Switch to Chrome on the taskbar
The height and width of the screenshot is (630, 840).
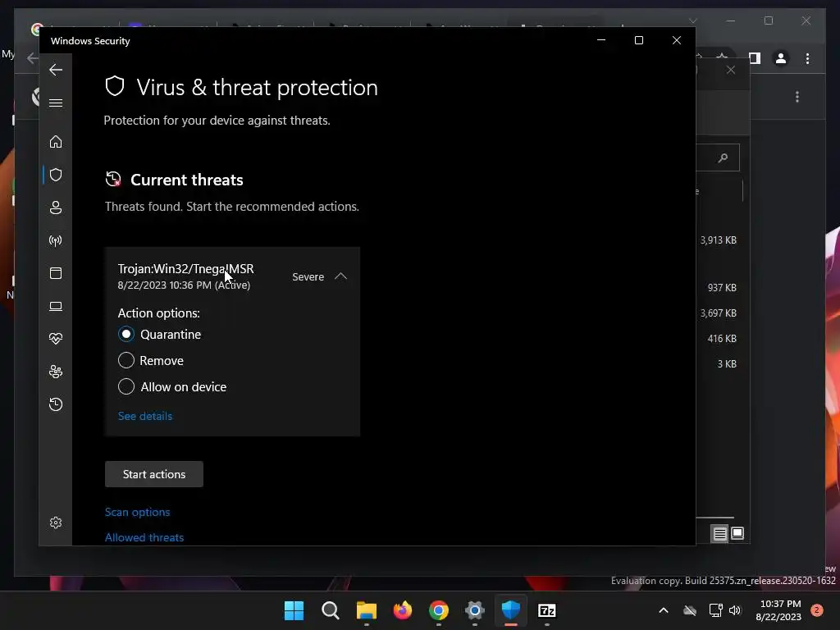[x=438, y=610]
